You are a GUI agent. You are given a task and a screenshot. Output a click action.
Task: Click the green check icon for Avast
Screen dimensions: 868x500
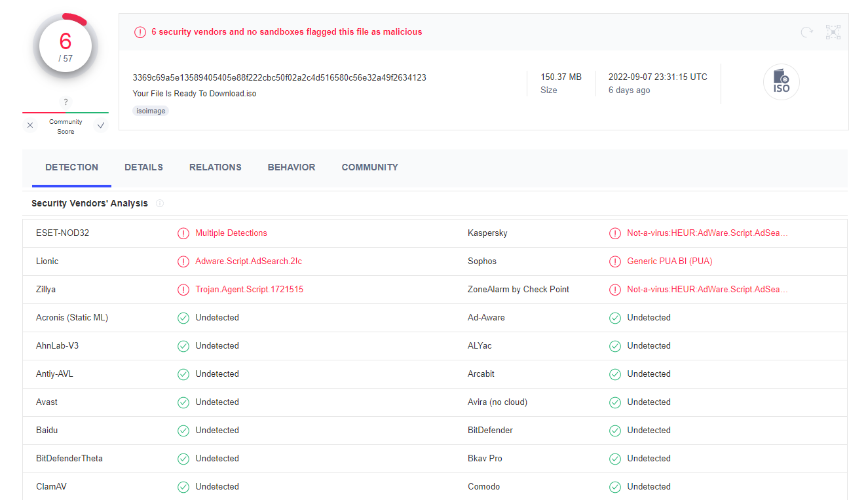click(x=183, y=402)
